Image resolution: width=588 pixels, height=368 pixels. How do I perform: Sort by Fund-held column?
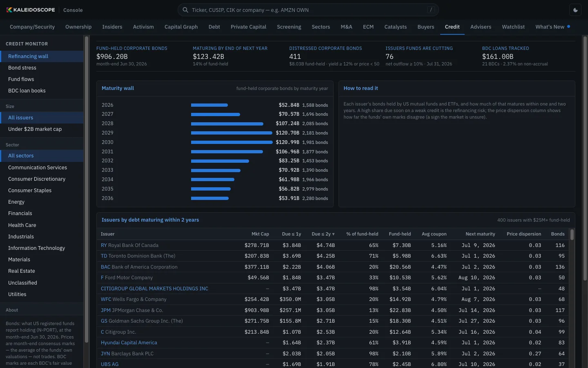pyautogui.click(x=400, y=234)
